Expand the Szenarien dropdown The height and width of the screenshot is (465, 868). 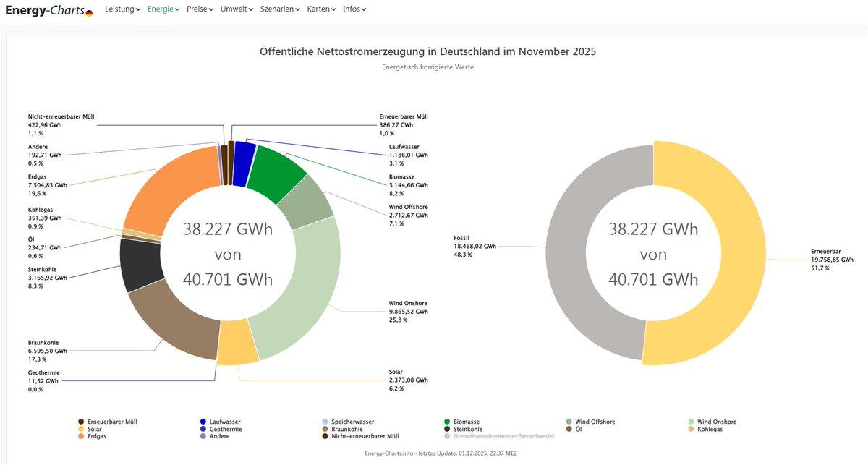(x=278, y=9)
